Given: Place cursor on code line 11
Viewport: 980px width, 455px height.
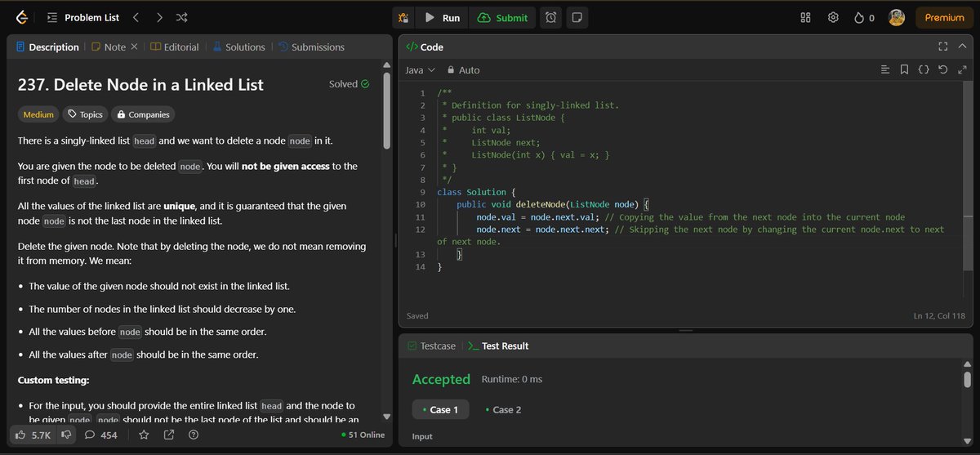Looking at the screenshot, I should click(691, 217).
